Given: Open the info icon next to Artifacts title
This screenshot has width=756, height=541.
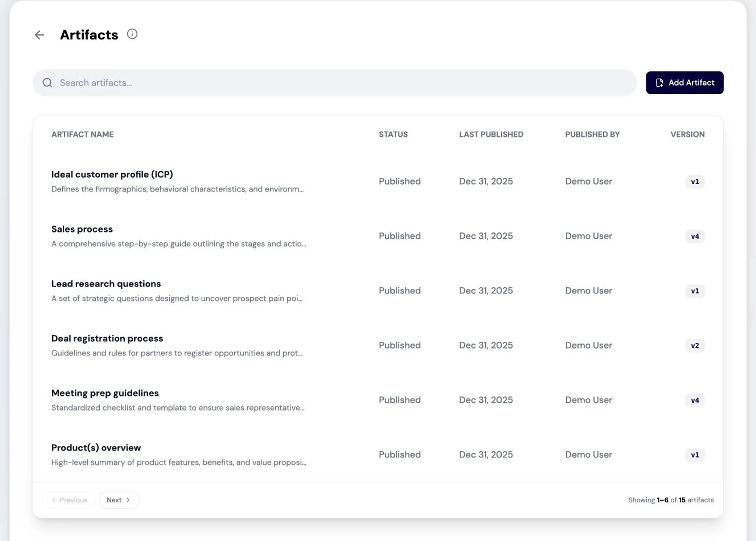Looking at the screenshot, I should (132, 34).
